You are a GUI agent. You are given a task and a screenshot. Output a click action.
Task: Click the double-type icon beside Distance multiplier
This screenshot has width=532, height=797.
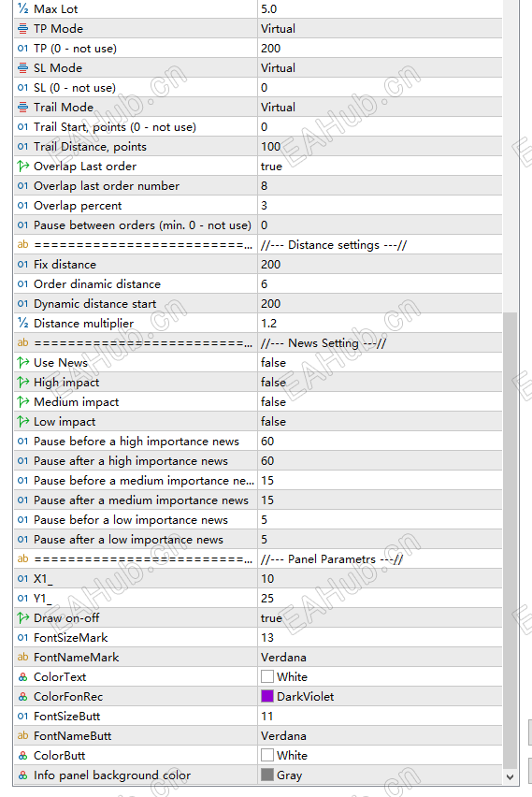click(x=22, y=324)
